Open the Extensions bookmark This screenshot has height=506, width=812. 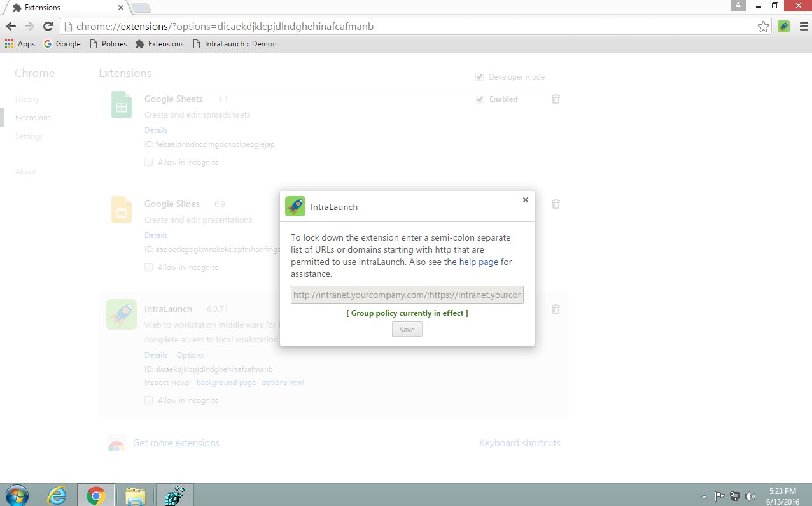(x=160, y=44)
